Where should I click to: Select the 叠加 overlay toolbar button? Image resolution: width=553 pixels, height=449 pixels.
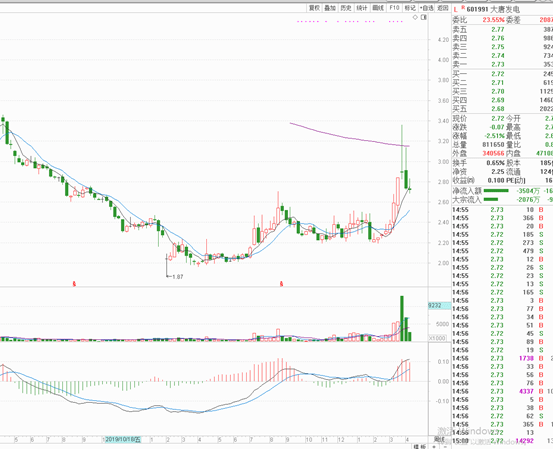click(330, 8)
